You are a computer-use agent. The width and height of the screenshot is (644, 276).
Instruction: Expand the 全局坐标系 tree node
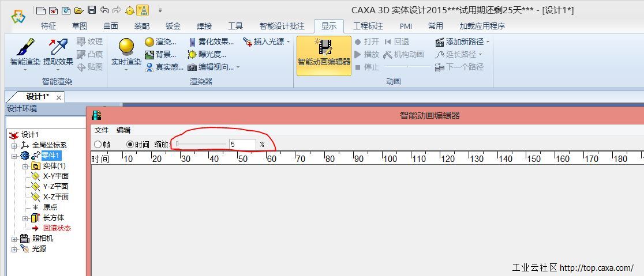(x=14, y=146)
